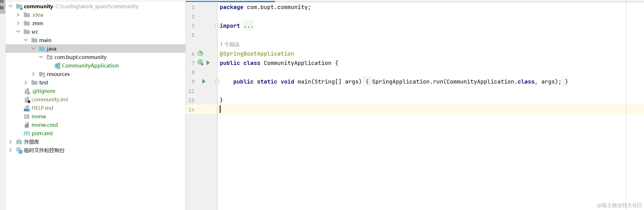
Task: Click the Spring gutter icon on line 7
Action: (201, 63)
